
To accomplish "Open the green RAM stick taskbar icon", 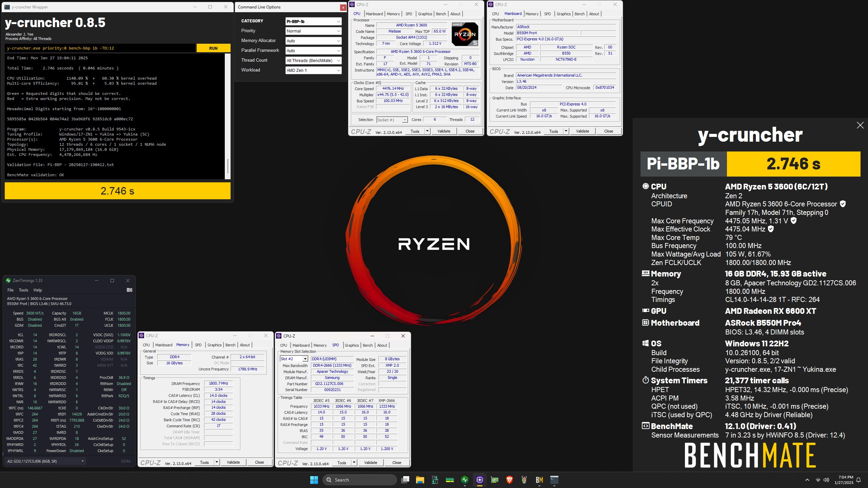I will [450, 480].
